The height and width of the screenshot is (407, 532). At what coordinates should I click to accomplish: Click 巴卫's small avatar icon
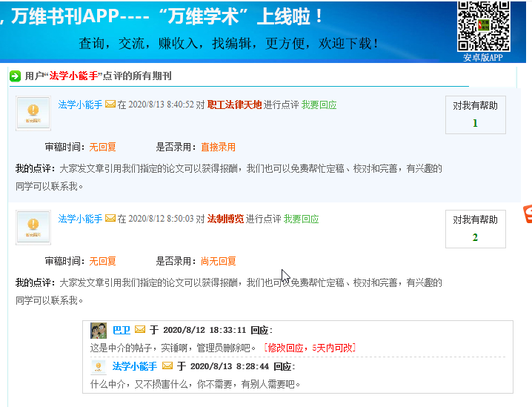(x=99, y=331)
